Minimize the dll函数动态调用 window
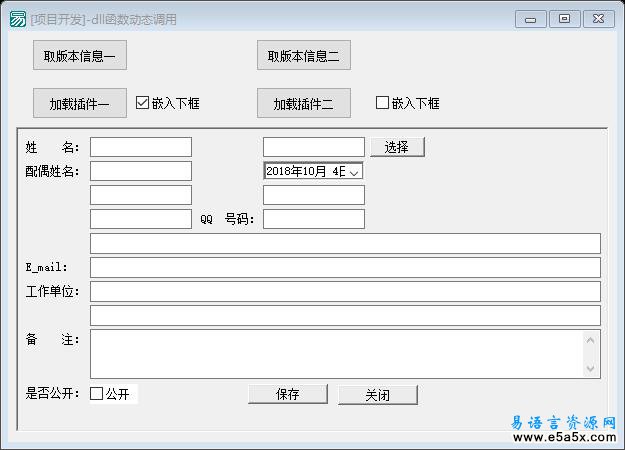This screenshot has width=625, height=450. coord(531,19)
